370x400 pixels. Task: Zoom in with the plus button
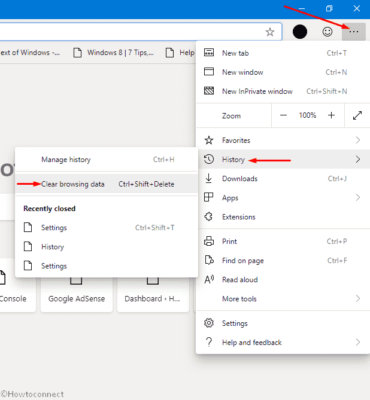331,115
